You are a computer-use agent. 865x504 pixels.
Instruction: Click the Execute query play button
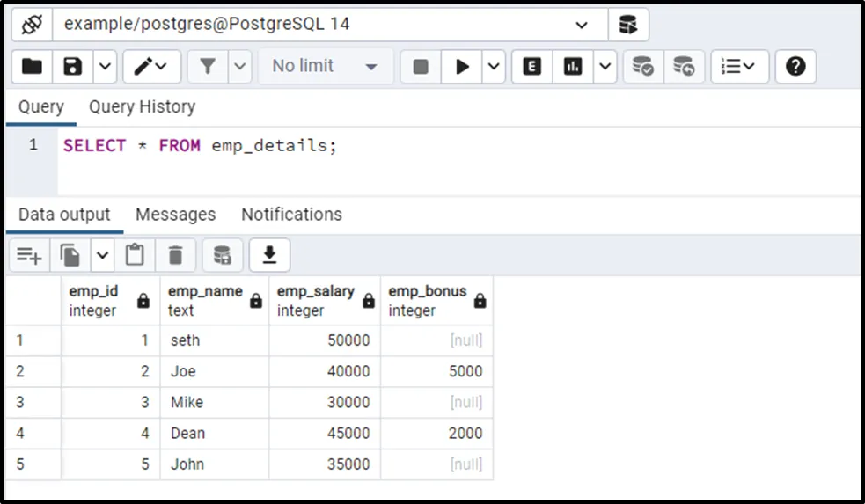(x=461, y=67)
